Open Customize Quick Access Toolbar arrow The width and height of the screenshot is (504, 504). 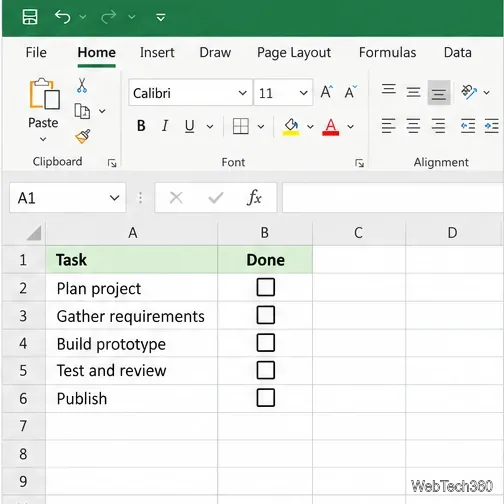click(161, 17)
